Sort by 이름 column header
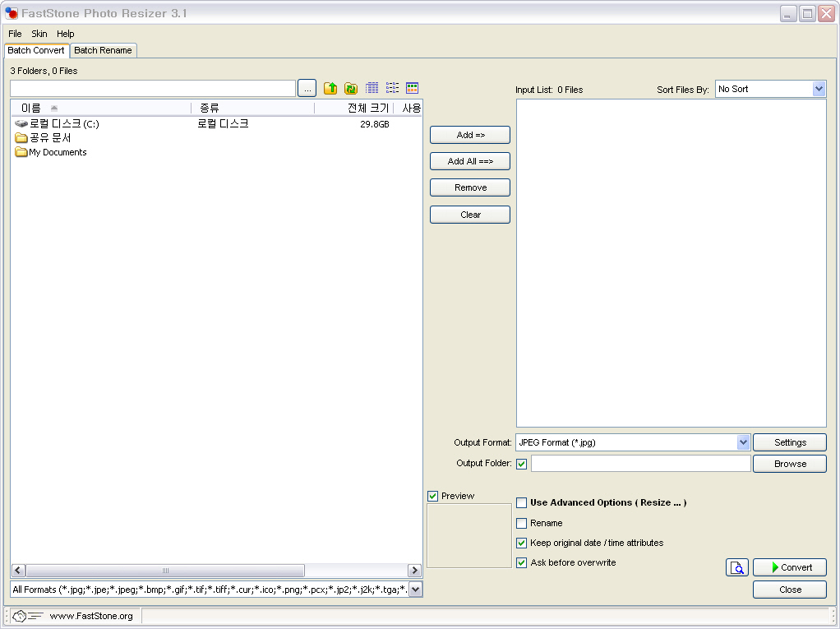The width and height of the screenshot is (840, 629). pyautogui.click(x=101, y=109)
